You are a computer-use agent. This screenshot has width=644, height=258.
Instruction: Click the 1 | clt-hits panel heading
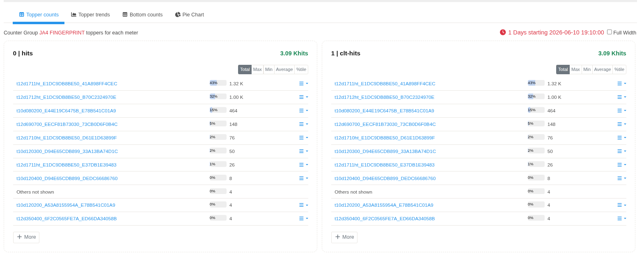346,53
